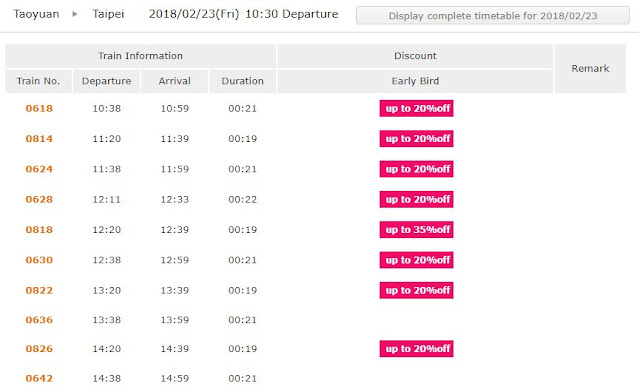This screenshot has height=392, width=640.
Task: Click the Departure column header
Action: coord(107,81)
